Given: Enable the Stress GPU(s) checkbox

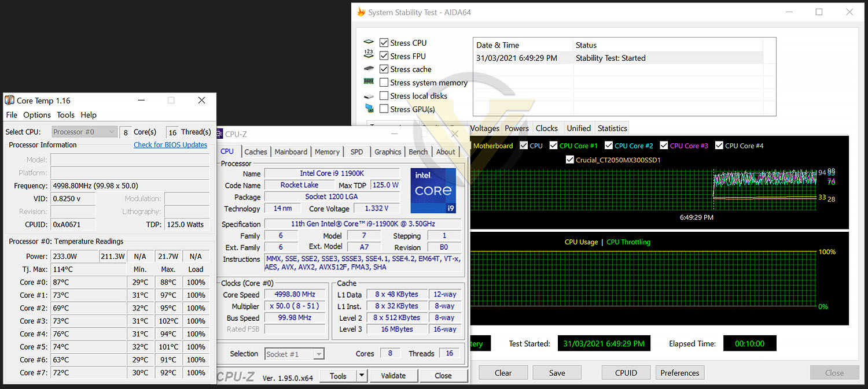Looking at the screenshot, I should (x=384, y=109).
